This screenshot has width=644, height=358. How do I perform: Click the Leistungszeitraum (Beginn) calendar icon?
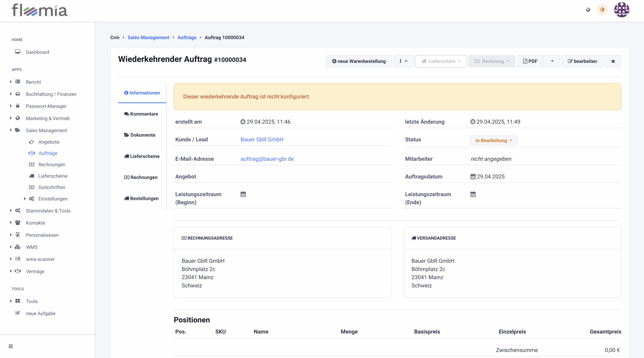(x=243, y=194)
